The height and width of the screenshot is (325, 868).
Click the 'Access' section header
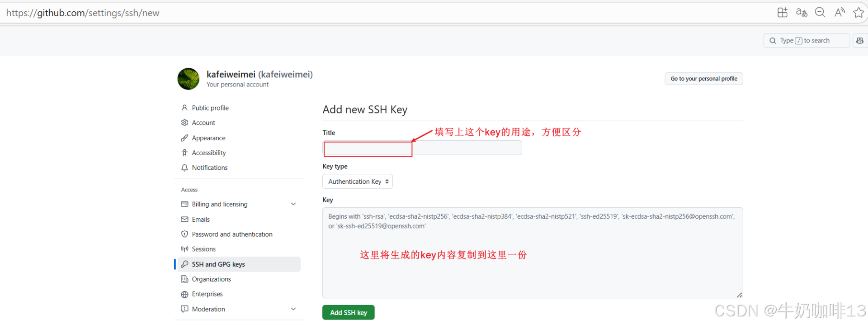pyautogui.click(x=189, y=190)
